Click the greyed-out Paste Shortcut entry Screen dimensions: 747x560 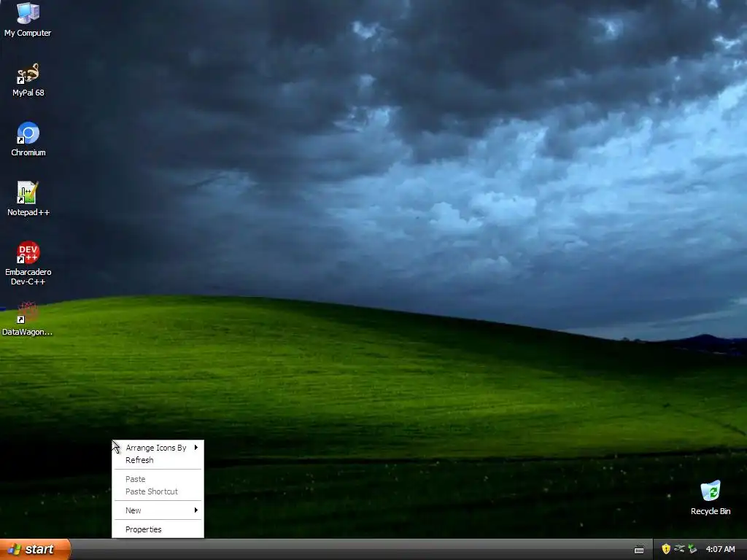click(x=158, y=491)
